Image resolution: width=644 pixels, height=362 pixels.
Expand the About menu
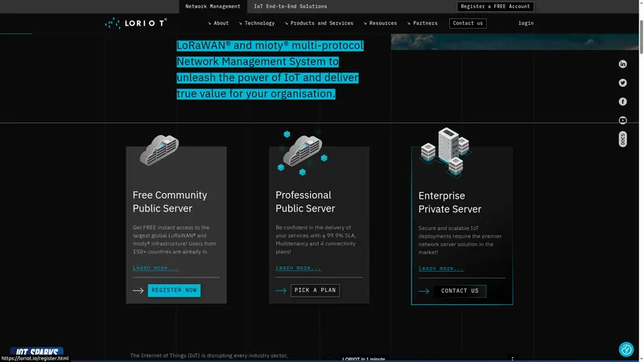pyautogui.click(x=218, y=23)
